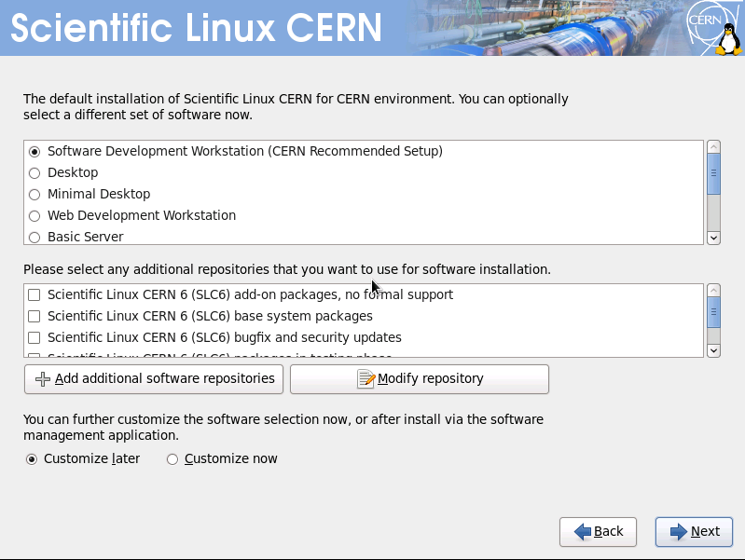Image resolution: width=745 pixels, height=560 pixels.
Task: Choose the Desktop installation option
Action: click(34, 173)
